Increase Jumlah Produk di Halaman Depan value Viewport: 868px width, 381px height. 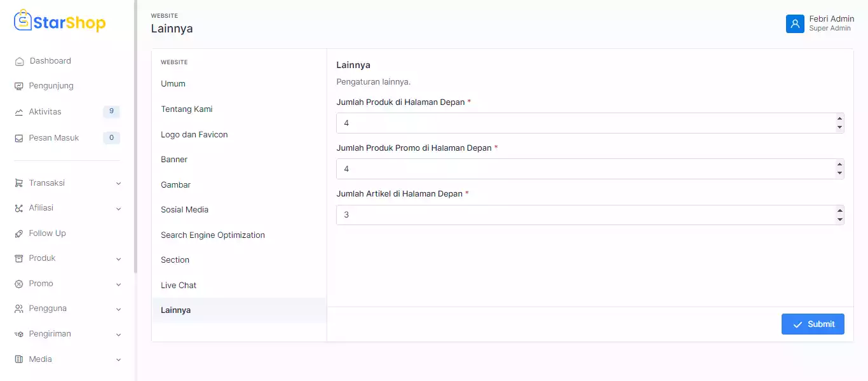[x=839, y=118]
